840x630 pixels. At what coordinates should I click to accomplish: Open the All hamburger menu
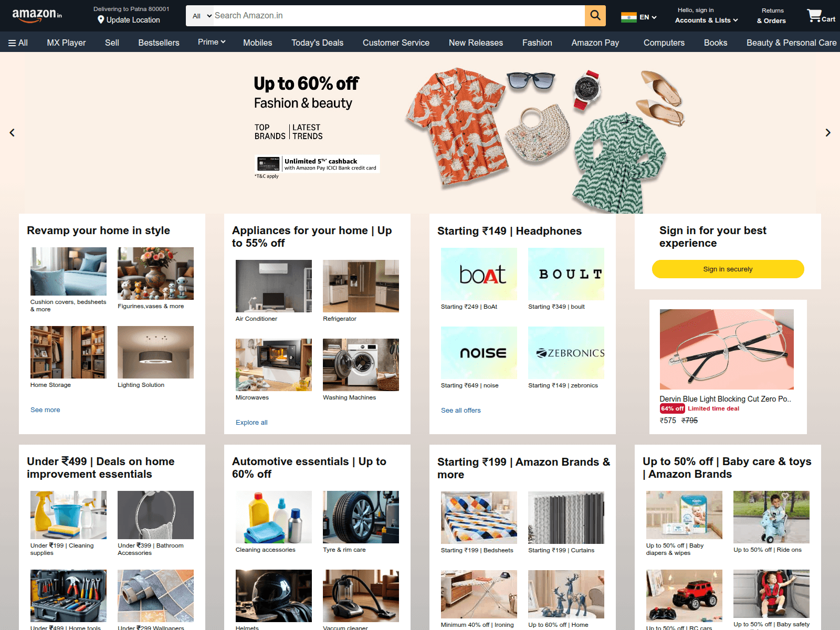click(x=18, y=43)
